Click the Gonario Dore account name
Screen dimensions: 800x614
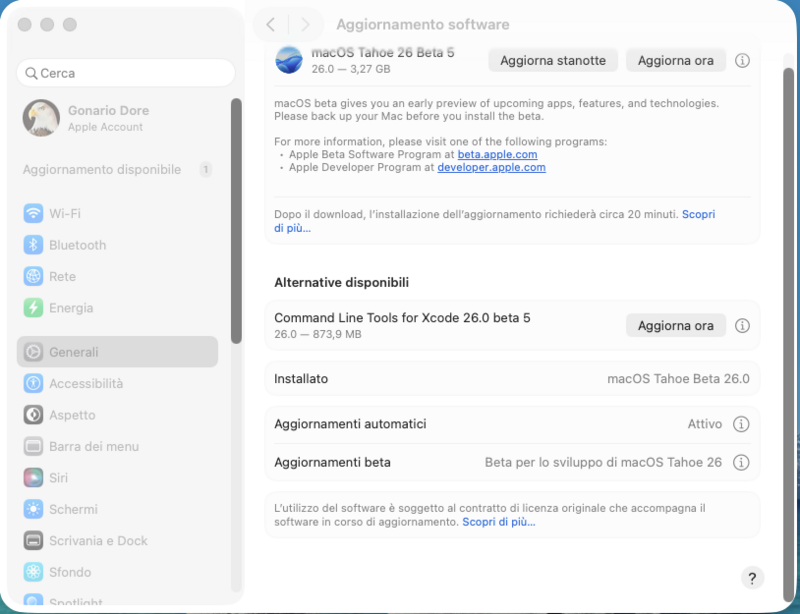[108, 111]
